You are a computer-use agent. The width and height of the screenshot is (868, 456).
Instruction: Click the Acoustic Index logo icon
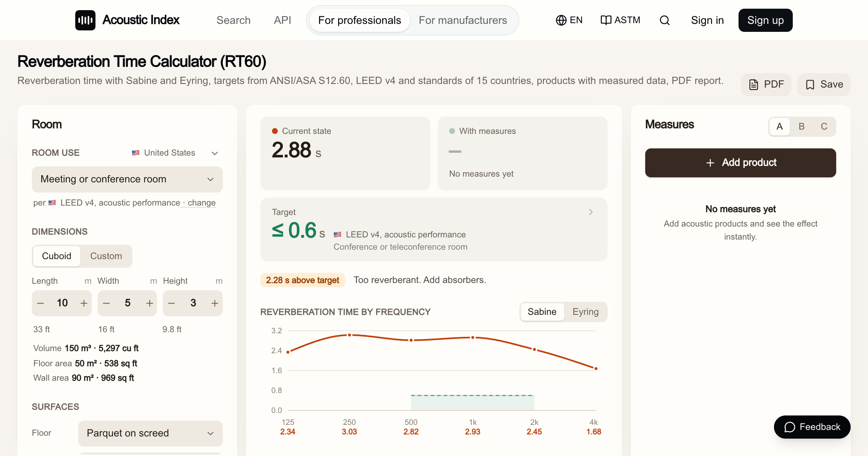pos(85,20)
